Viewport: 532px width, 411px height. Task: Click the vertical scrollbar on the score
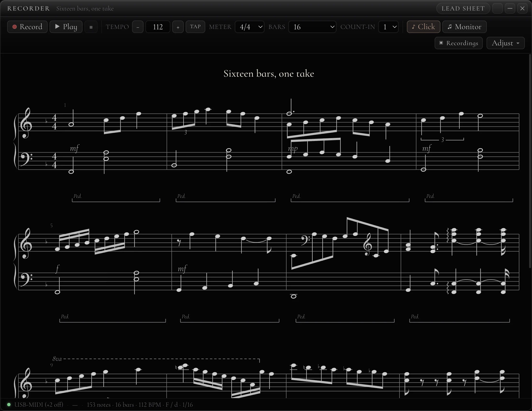click(530, 161)
